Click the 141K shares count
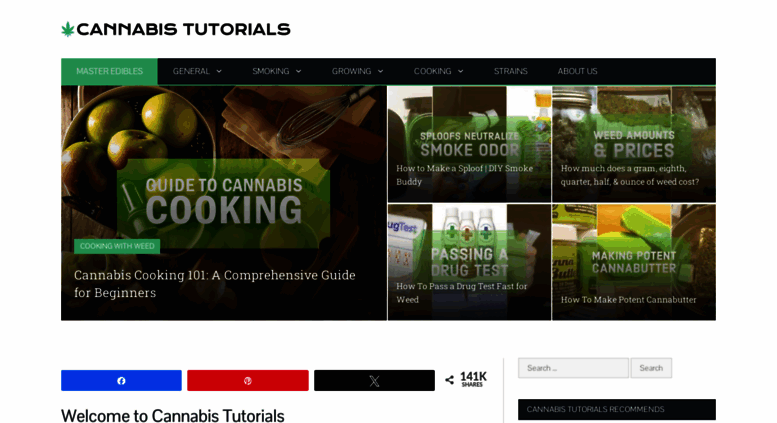This screenshot has width=777, height=423. point(473,379)
